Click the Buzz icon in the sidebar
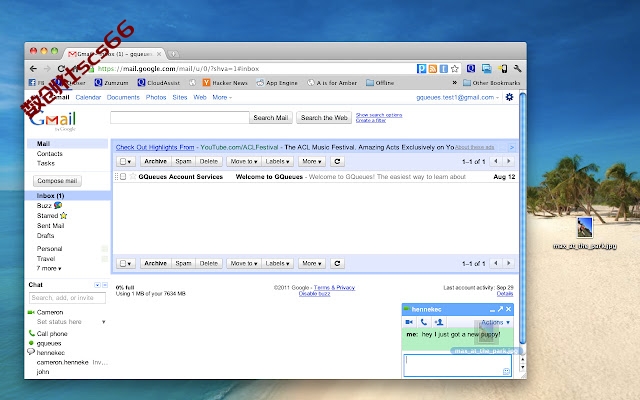640x400 pixels. coord(58,205)
